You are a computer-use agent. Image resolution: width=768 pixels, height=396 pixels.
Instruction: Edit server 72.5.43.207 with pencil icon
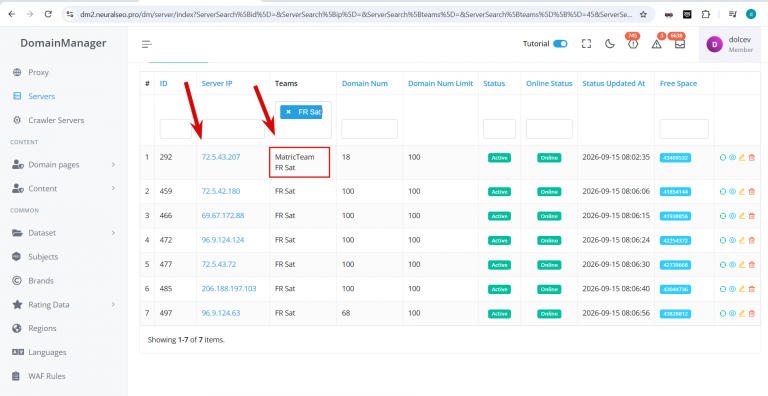tap(742, 158)
